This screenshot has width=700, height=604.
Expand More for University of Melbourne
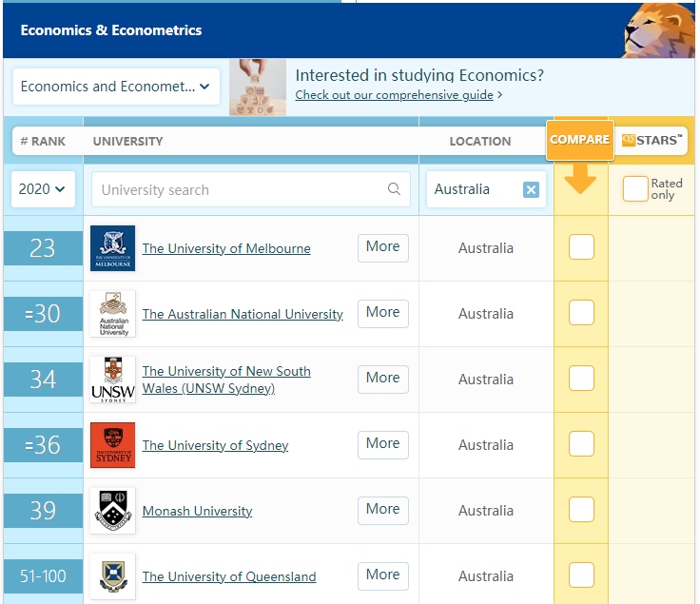tap(383, 247)
